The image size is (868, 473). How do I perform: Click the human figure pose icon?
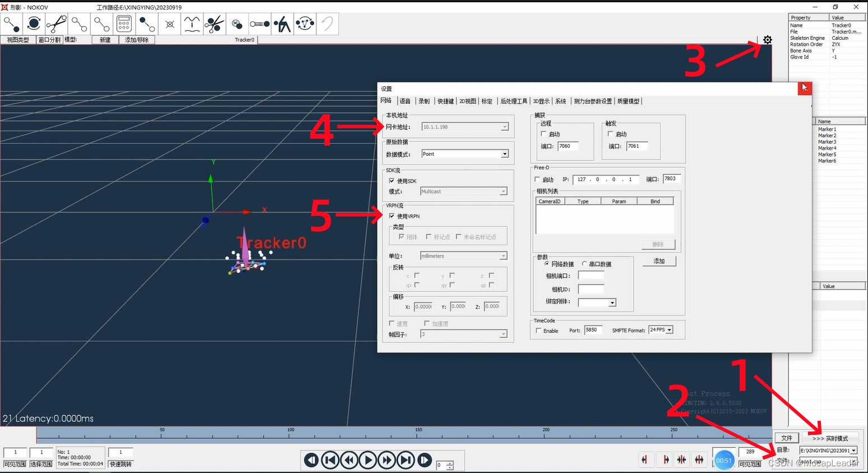[282, 24]
